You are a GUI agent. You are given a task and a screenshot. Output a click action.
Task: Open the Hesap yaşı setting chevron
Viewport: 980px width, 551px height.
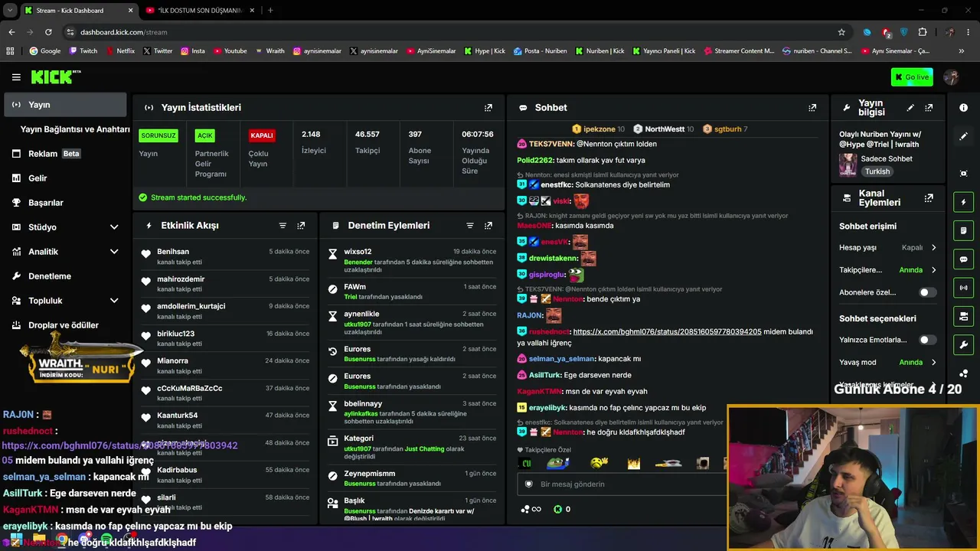[x=933, y=248]
